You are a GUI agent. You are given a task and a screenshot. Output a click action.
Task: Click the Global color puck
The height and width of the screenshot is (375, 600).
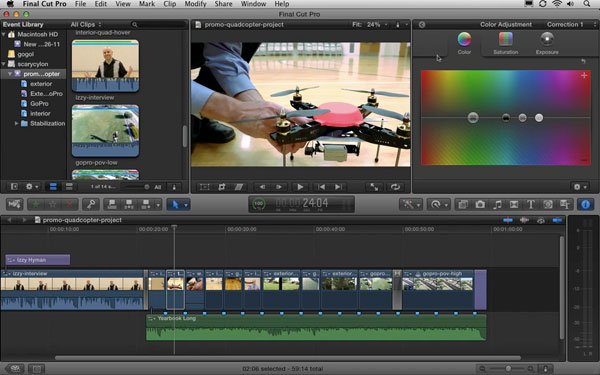pos(473,117)
